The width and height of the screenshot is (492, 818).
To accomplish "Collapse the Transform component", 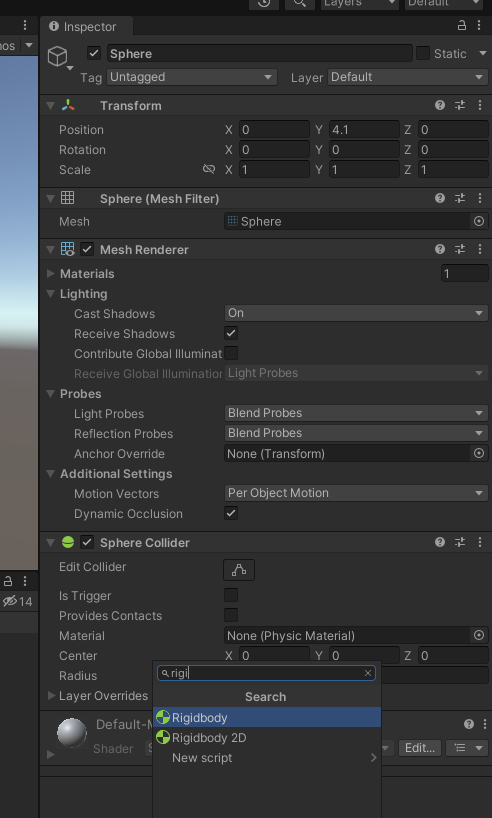I will click(51, 105).
